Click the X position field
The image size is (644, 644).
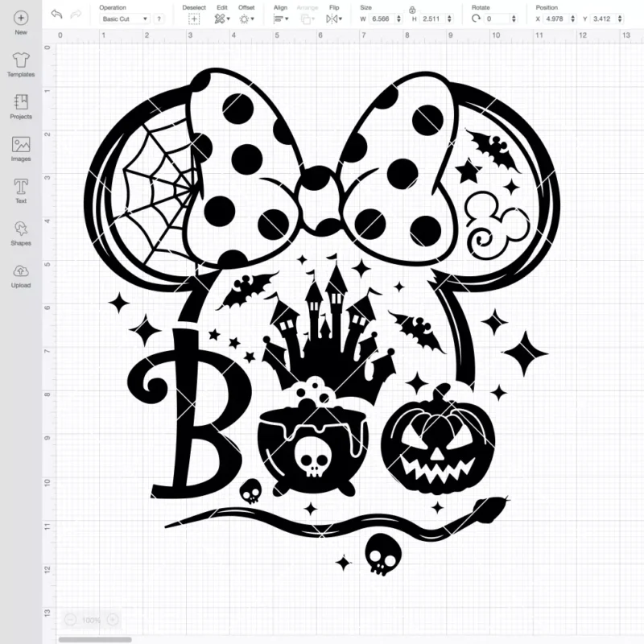[555, 19]
